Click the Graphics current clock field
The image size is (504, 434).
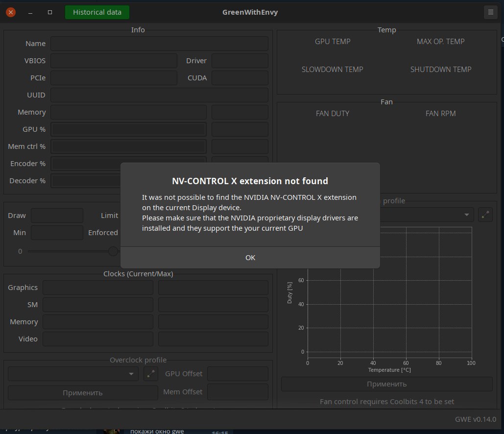[98, 288]
